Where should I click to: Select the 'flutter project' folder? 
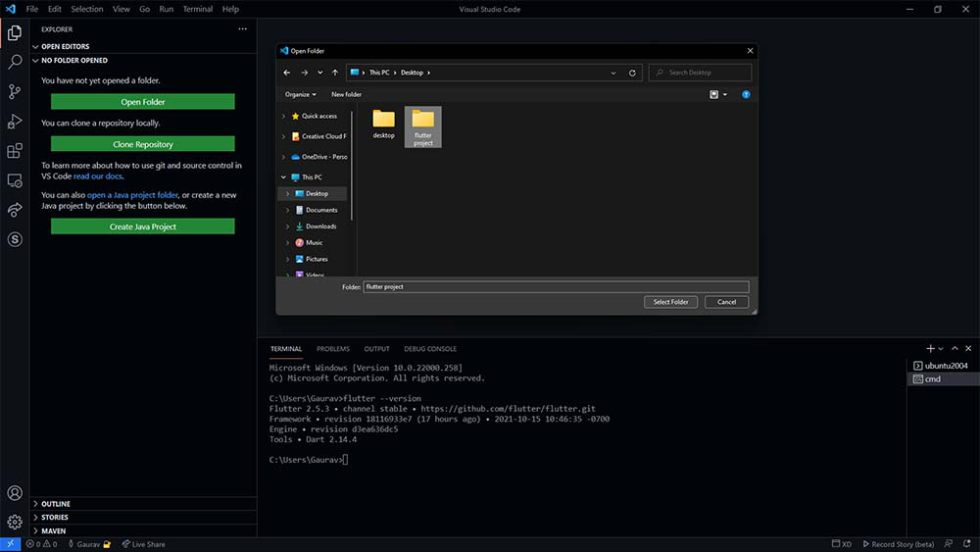pyautogui.click(x=422, y=126)
